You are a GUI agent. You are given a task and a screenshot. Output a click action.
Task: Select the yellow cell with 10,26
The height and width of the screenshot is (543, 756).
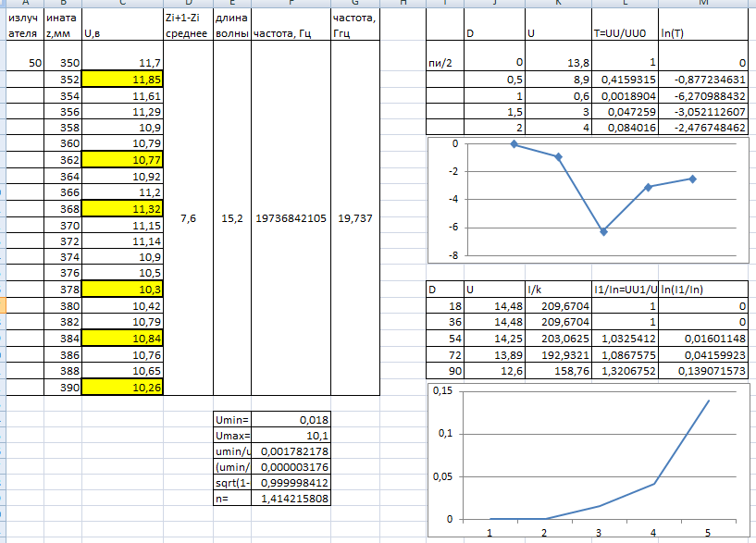tap(122, 388)
